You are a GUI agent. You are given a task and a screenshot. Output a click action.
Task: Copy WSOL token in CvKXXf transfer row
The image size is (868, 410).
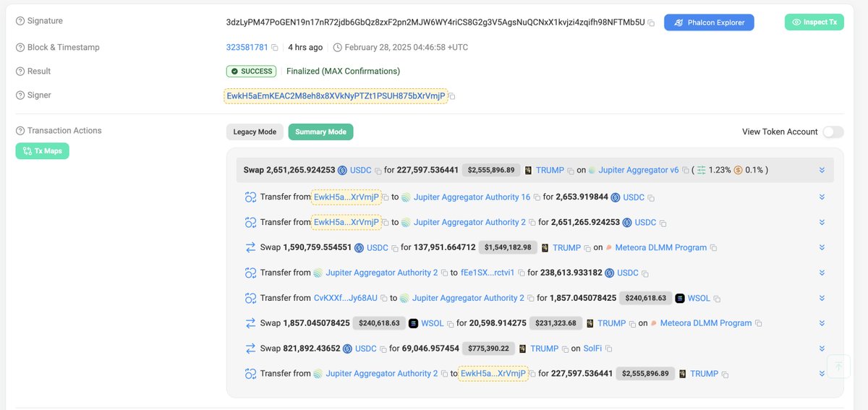pyautogui.click(x=716, y=299)
